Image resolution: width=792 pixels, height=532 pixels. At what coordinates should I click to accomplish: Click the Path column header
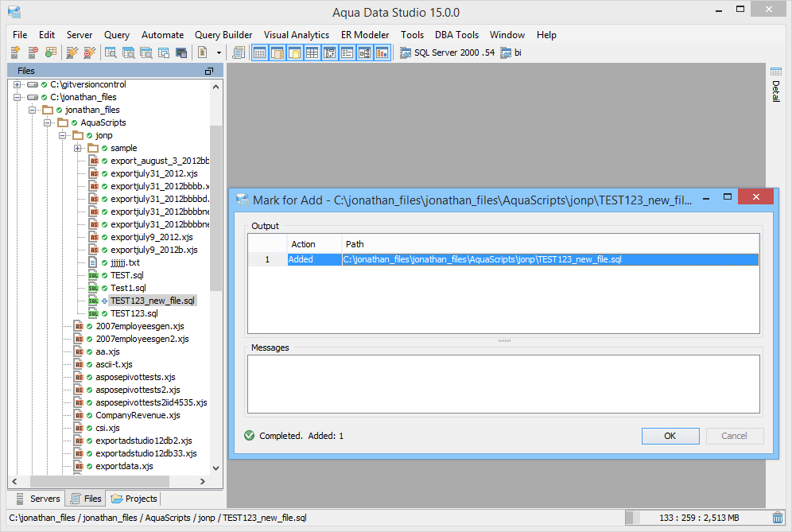[x=550, y=244]
